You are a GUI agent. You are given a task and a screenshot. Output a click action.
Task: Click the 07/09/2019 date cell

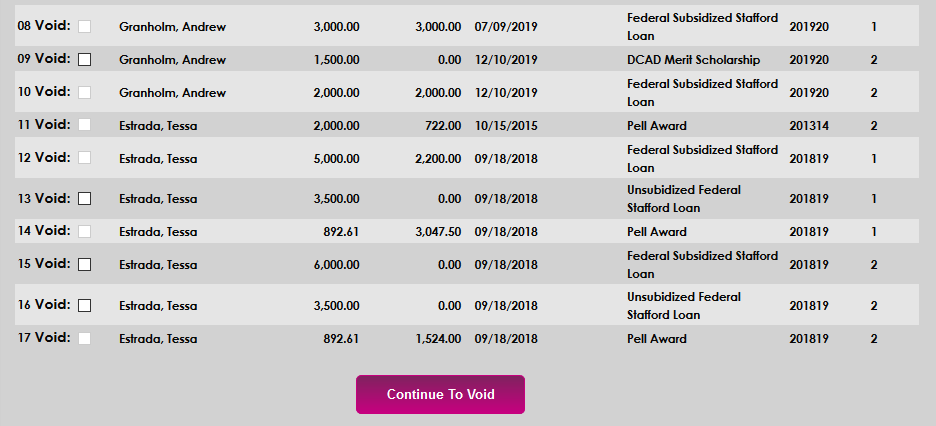pyautogui.click(x=506, y=27)
